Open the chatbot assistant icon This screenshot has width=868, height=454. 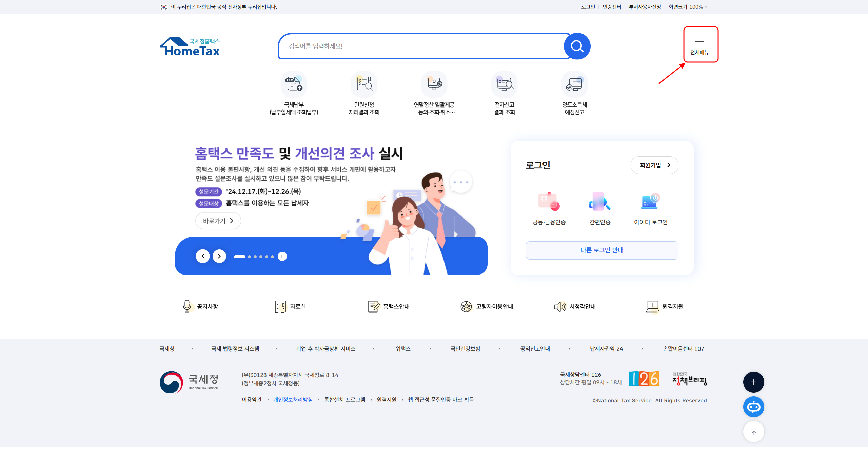[753, 407]
